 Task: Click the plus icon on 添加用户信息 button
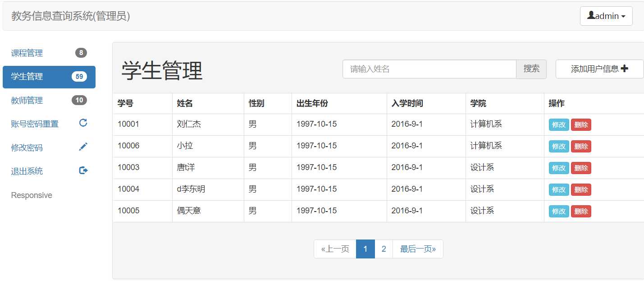point(625,68)
